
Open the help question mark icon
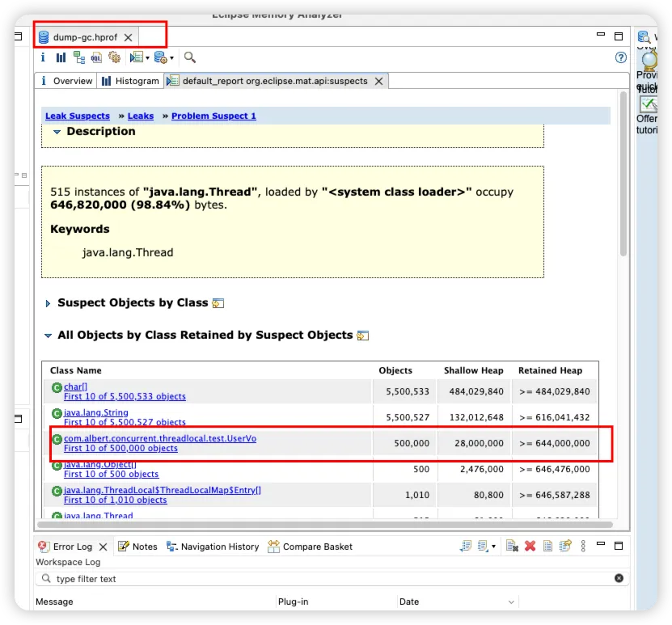pos(621,57)
